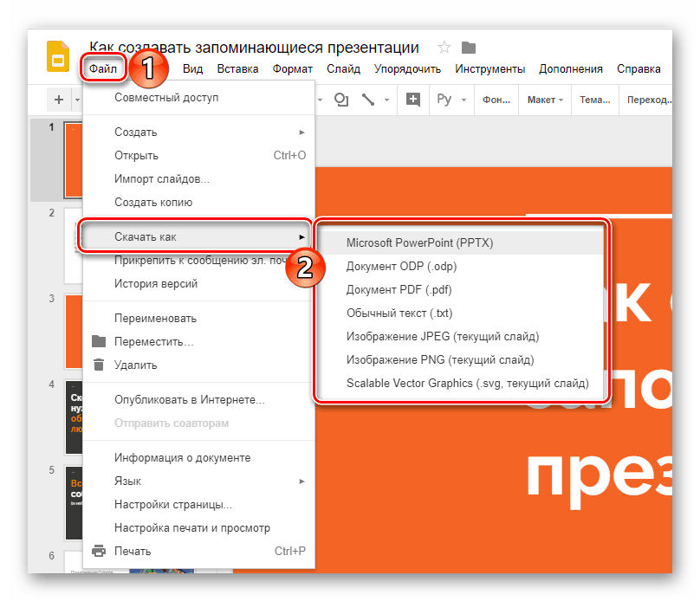Download as Scalable Vector Graphics (.svg)
This screenshot has height=601, width=700.
(x=461, y=384)
